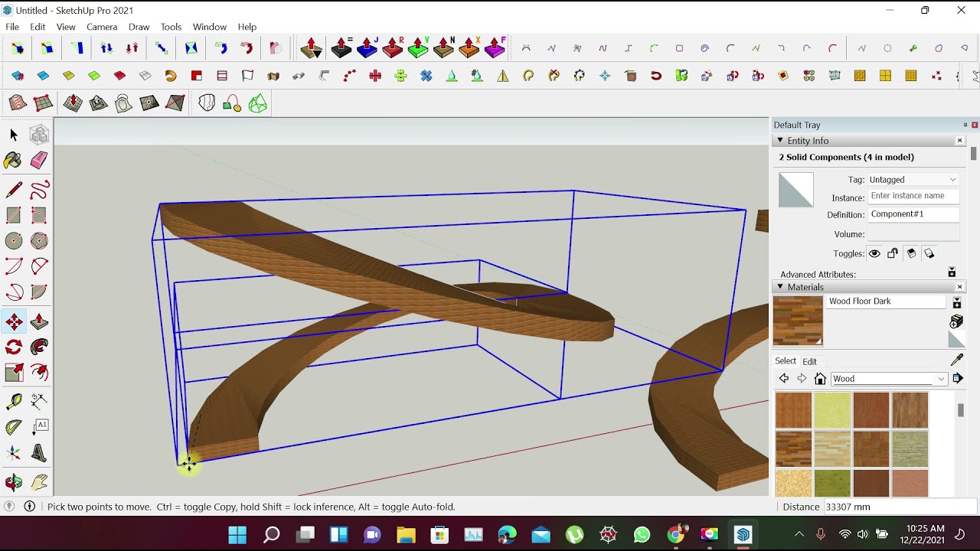
Task: Click the Vector Push Pull V icon
Action: coord(418,47)
